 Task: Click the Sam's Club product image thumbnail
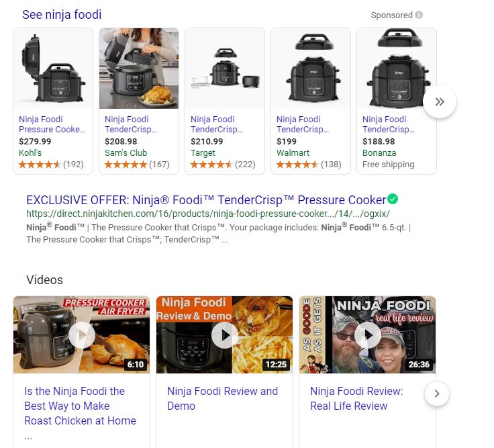pos(139,69)
